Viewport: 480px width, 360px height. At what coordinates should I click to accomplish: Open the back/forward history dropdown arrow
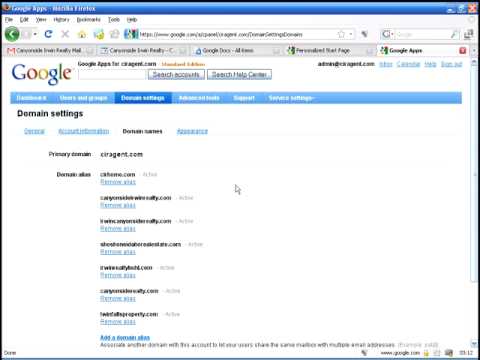click(x=35, y=34)
